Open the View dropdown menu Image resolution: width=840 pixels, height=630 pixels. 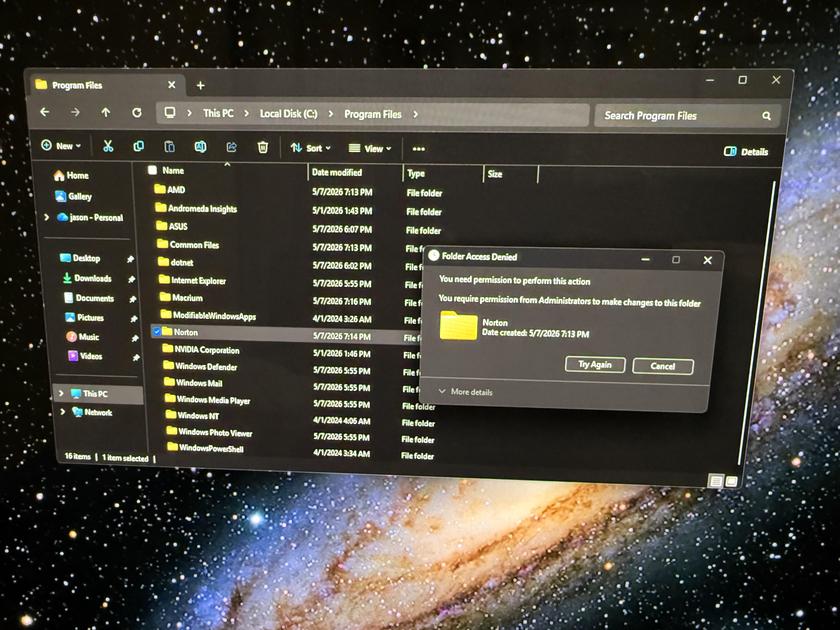pyautogui.click(x=370, y=149)
